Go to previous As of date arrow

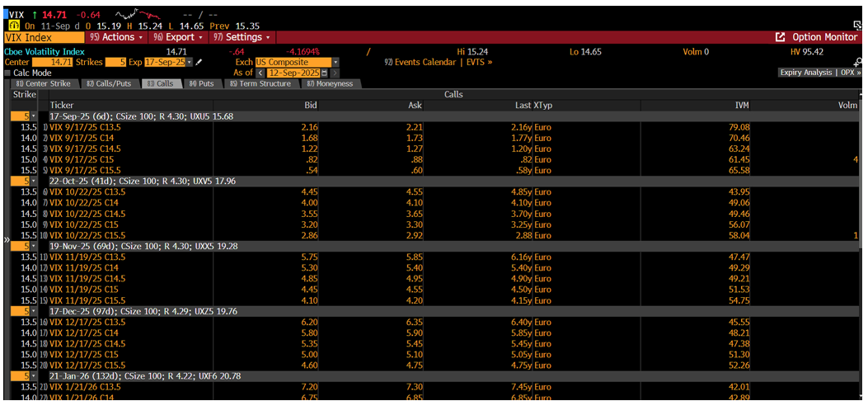pos(259,73)
